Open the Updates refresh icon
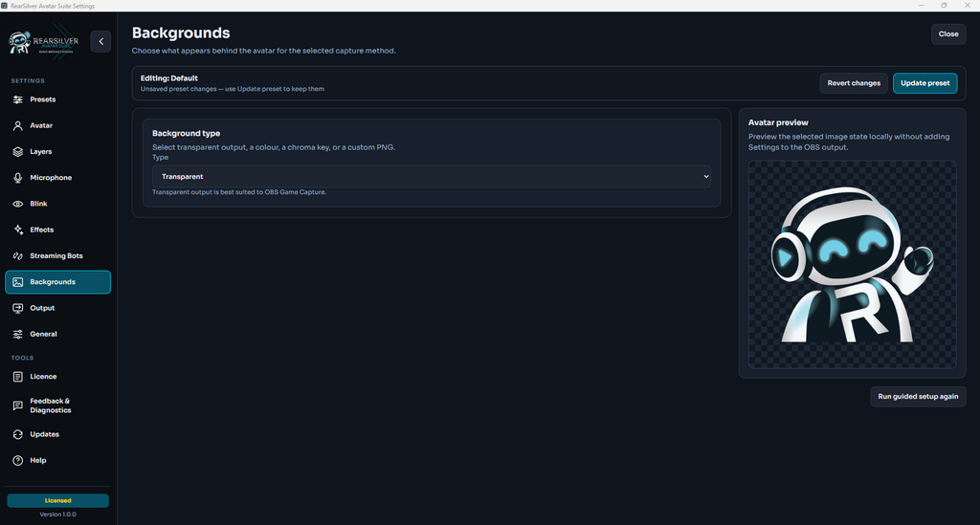The height and width of the screenshot is (525, 980). coord(17,434)
